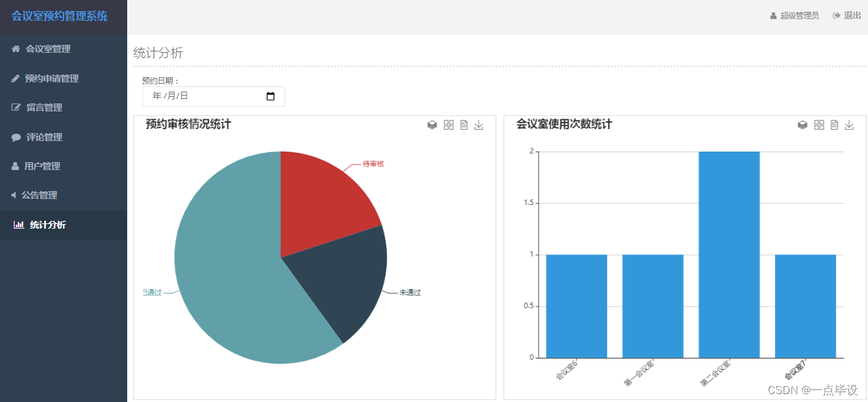
Task: Open 会议室管理 in the sidebar
Action: click(x=63, y=49)
